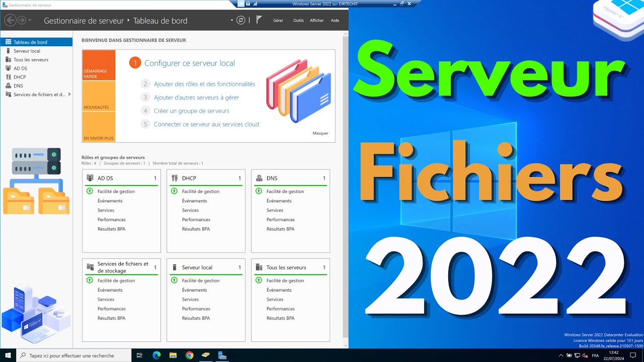Viewport: 644px width, 362px height.
Task: Select Tableau de bord in sidebar
Action: point(36,42)
